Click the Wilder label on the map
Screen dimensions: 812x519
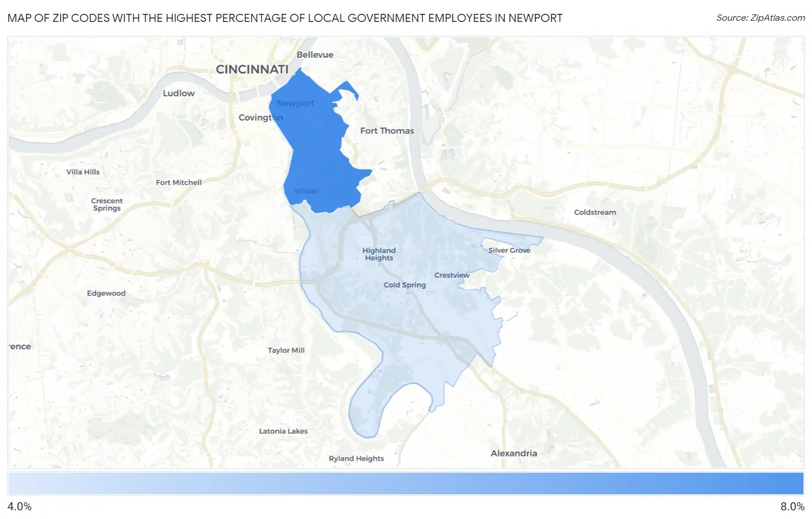pos(306,191)
